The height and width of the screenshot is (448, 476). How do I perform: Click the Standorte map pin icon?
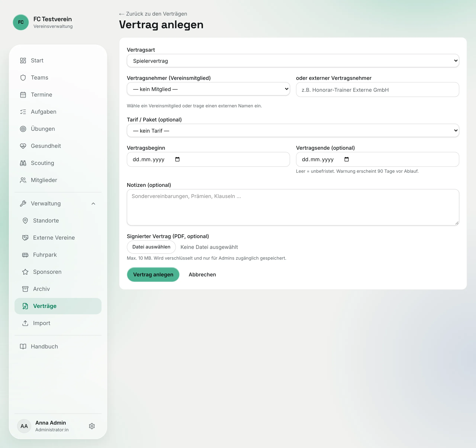(x=25, y=220)
